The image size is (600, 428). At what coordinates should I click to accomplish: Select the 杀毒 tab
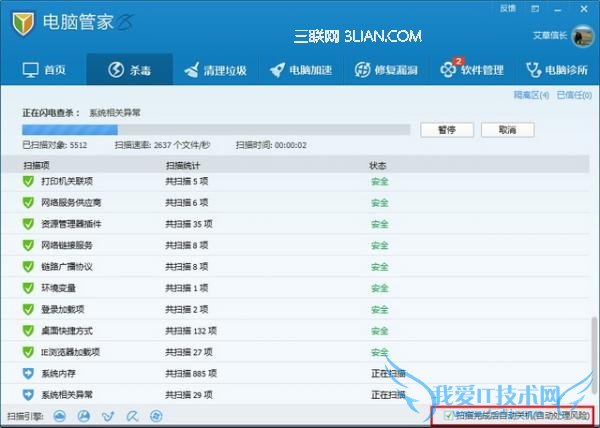(130, 70)
